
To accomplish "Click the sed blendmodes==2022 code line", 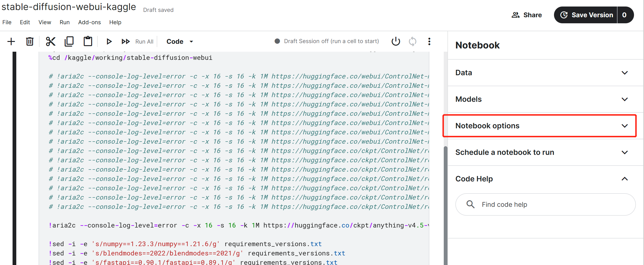I will coord(197,253).
